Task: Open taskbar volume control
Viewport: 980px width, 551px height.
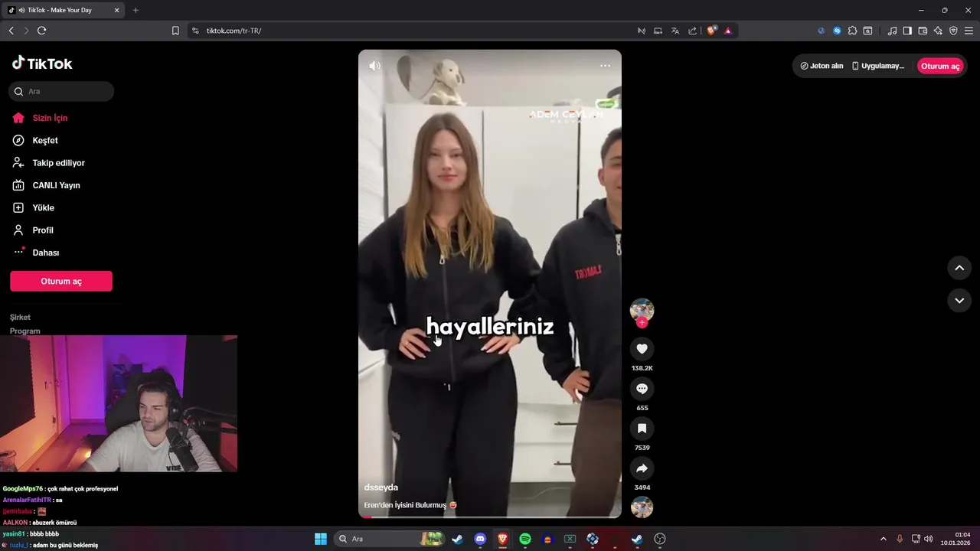Action: click(928, 539)
